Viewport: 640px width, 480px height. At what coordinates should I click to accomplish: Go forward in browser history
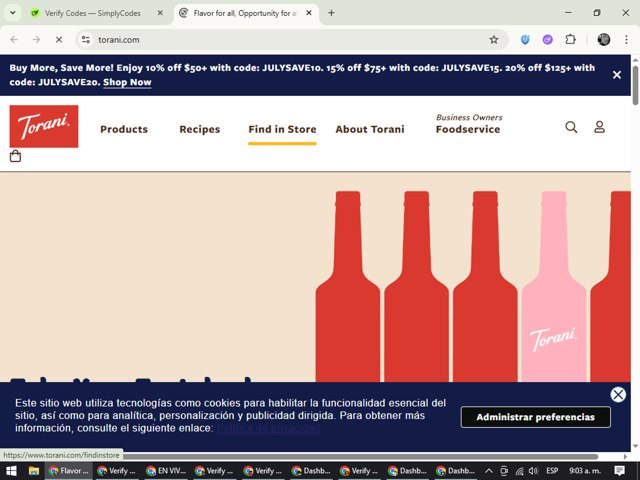(36, 40)
